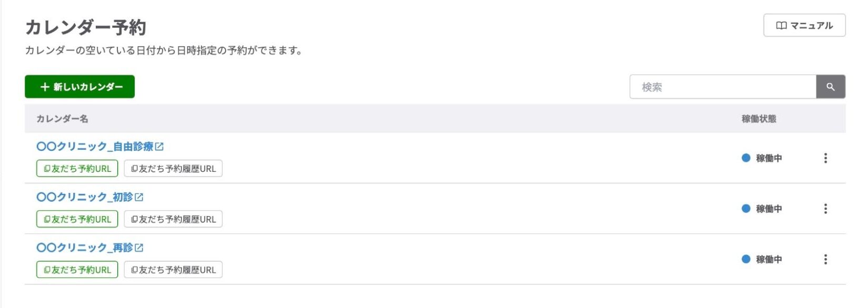Create a new calendar with 新しいカレンダー
This screenshot has width=868, height=308.
tap(79, 87)
